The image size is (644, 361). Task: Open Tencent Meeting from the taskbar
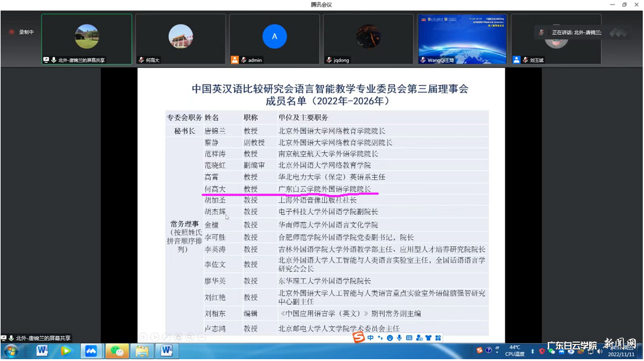coord(91,351)
